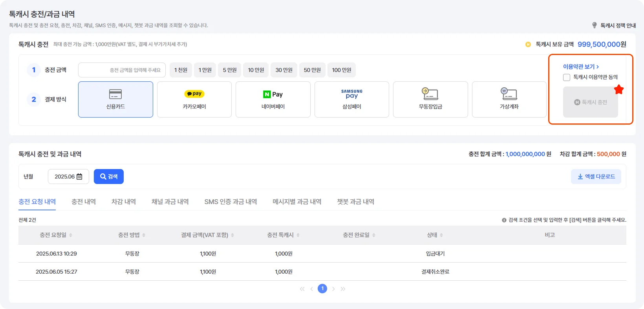
Task: Click the 톡캐시 충전 button
Action: 591,102
